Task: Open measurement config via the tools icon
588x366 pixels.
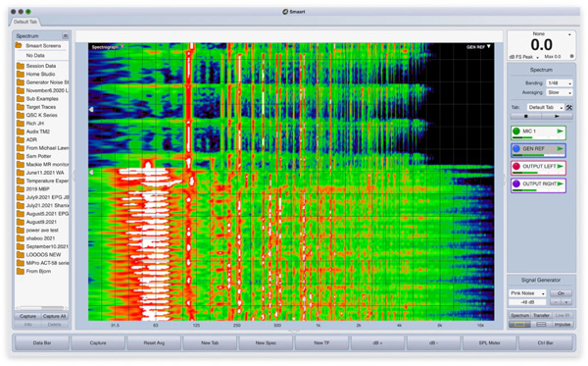Action: point(569,107)
